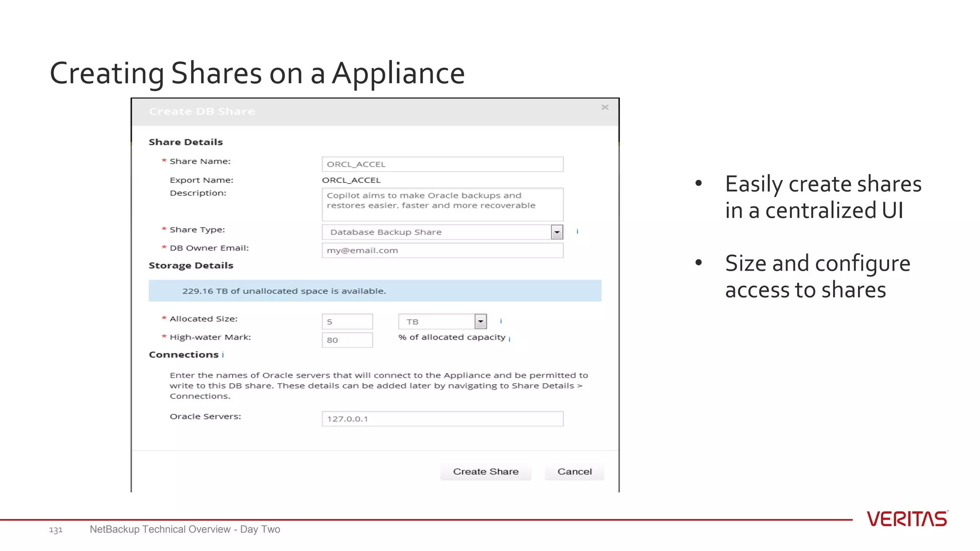980x551 pixels.
Task: Click the info icon beside TB unit
Action: [501, 321]
